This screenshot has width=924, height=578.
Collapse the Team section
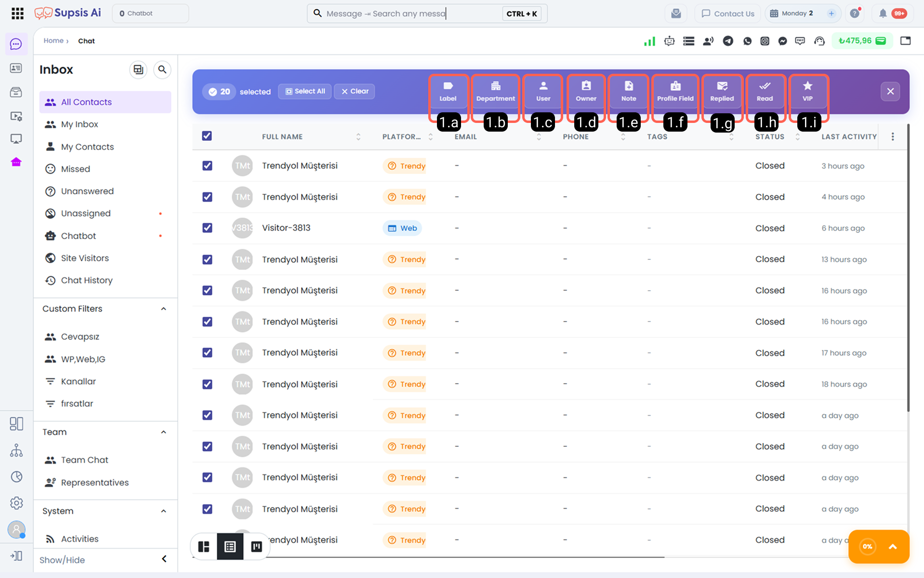[x=163, y=432]
